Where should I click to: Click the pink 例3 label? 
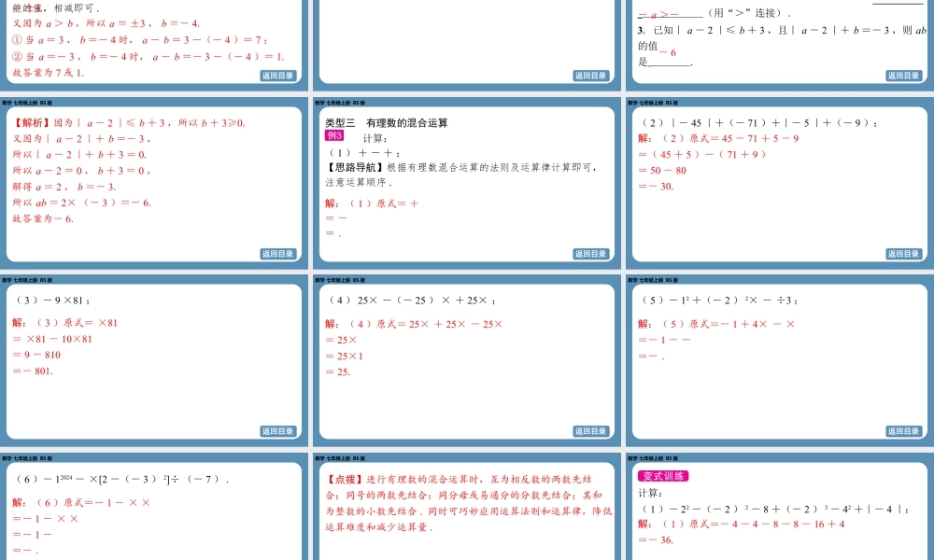(x=333, y=135)
